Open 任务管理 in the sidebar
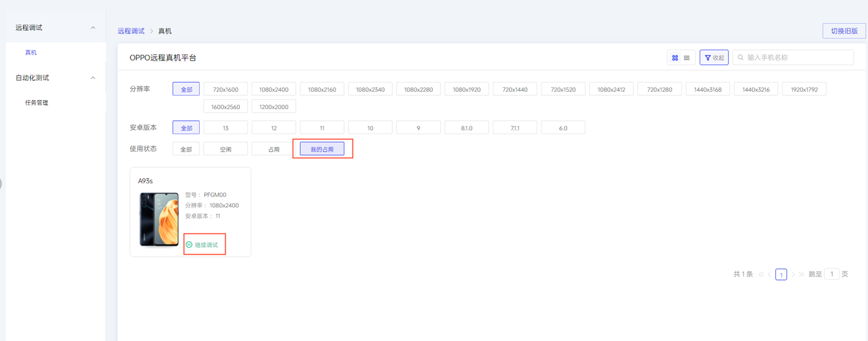Screen dimensions: 868x341 [x=36, y=103]
